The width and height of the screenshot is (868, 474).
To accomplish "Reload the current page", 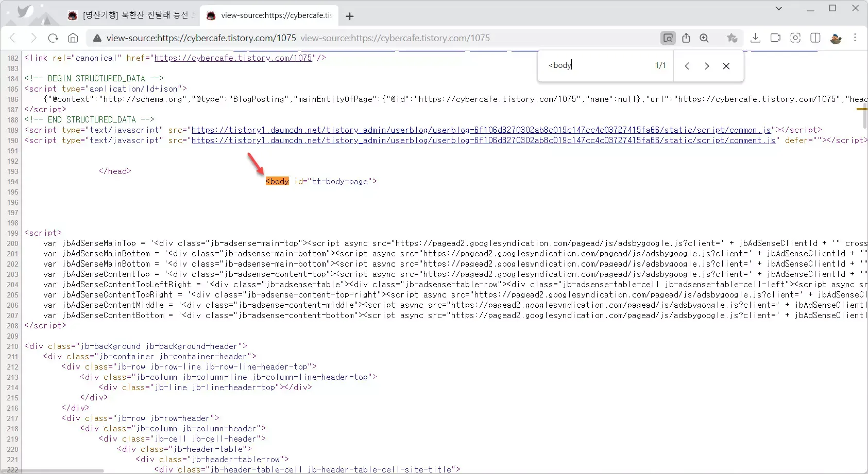I will [53, 38].
